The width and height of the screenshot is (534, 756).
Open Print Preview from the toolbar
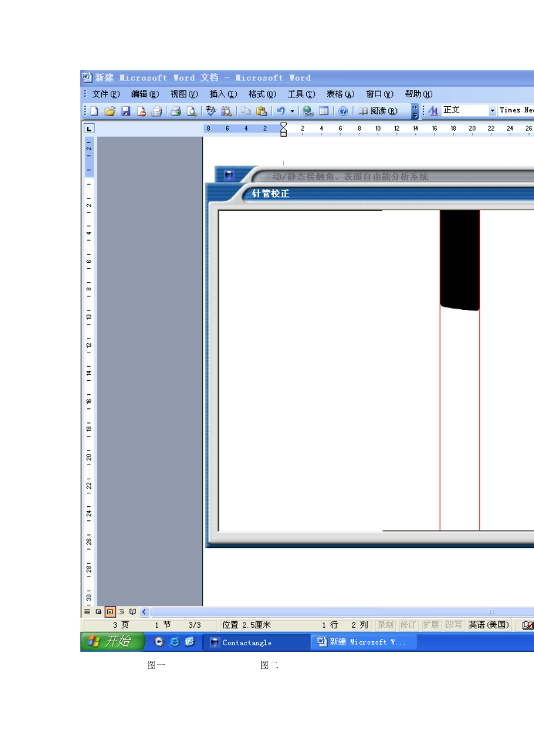192,111
